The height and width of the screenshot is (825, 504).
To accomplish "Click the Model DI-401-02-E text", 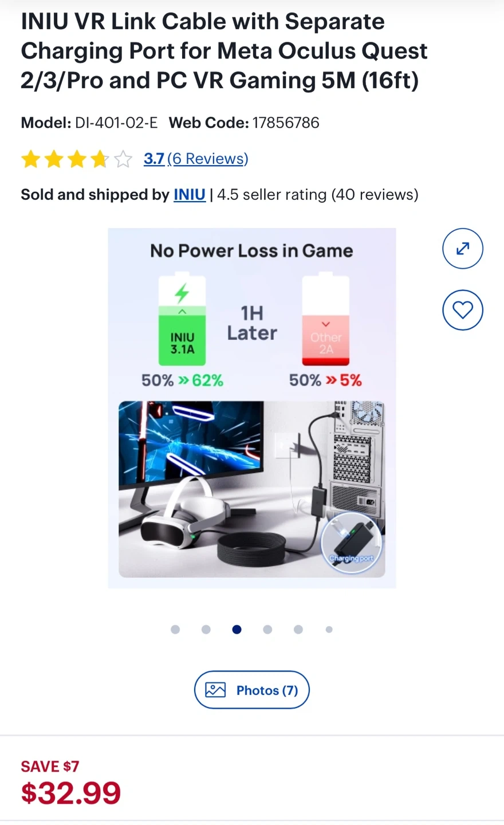I will click(89, 123).
